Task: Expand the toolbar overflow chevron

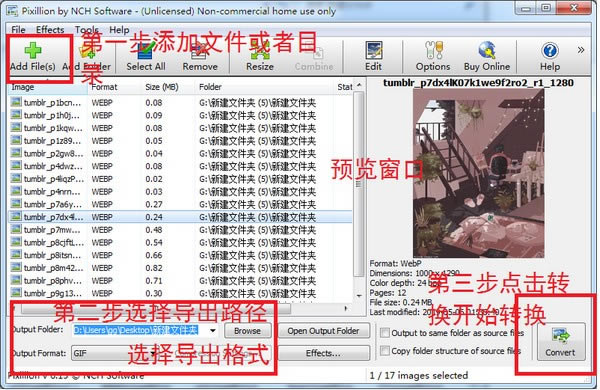Action: (x=580, y=50)
